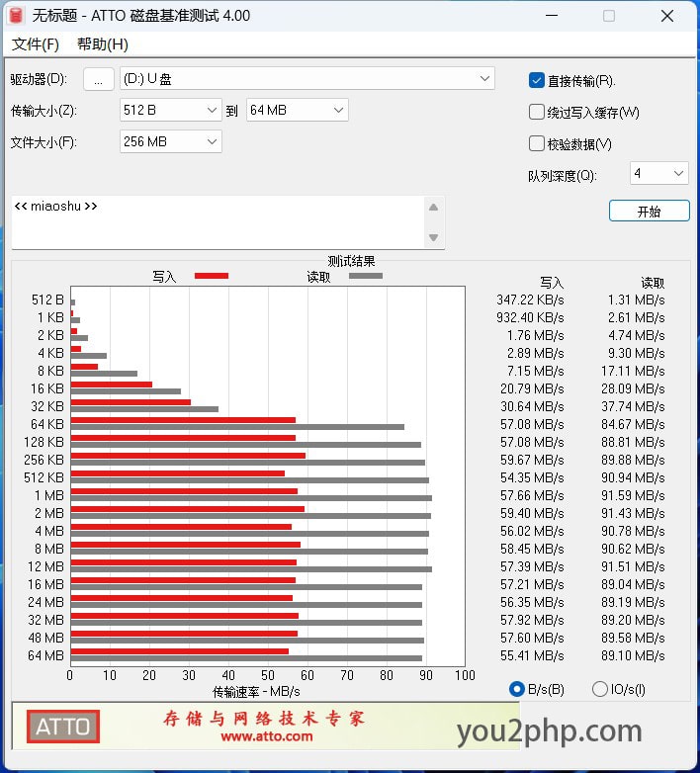Click the 55.41 MB/s write value

point(532,655)
